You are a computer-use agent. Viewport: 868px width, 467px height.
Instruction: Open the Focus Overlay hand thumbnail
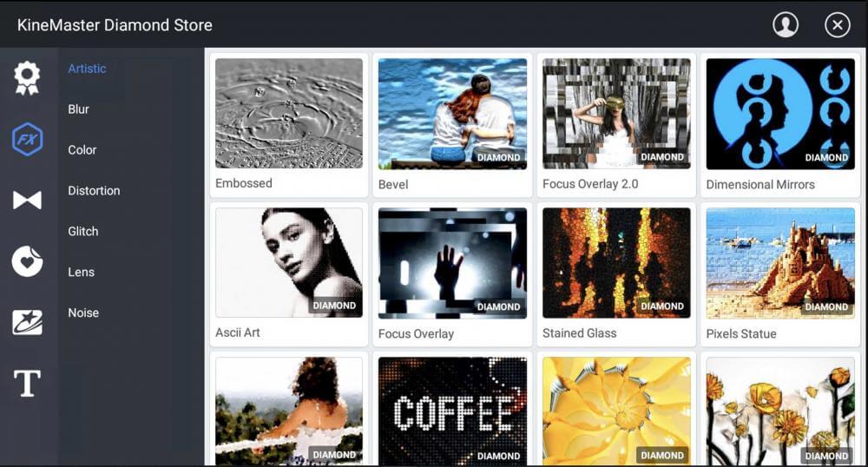452,263
